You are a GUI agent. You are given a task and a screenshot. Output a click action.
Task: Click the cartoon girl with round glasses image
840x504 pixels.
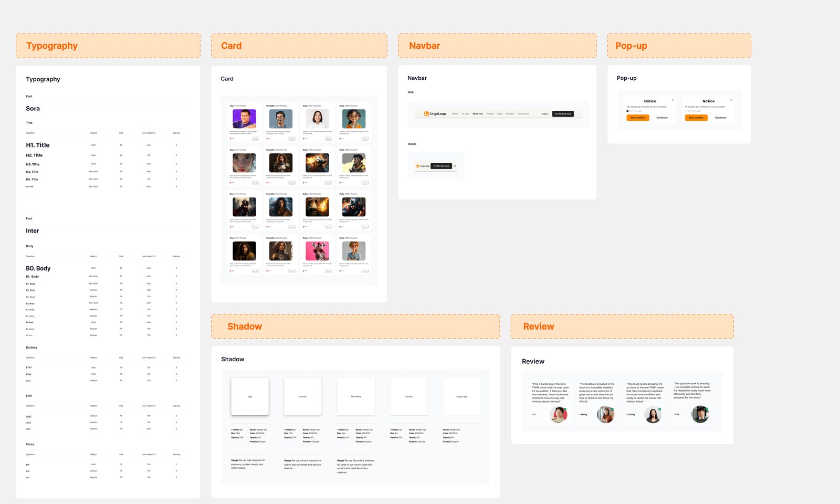pos(354,119)
